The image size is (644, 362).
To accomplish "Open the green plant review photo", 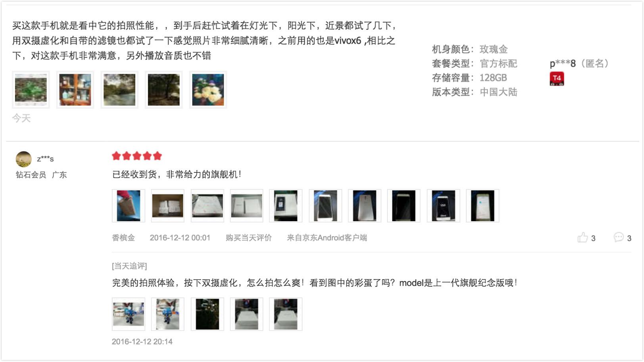I will pos(31,90).
